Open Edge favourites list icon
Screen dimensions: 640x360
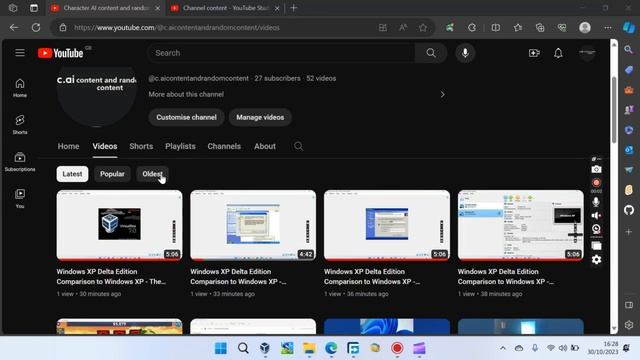point(518,27)
